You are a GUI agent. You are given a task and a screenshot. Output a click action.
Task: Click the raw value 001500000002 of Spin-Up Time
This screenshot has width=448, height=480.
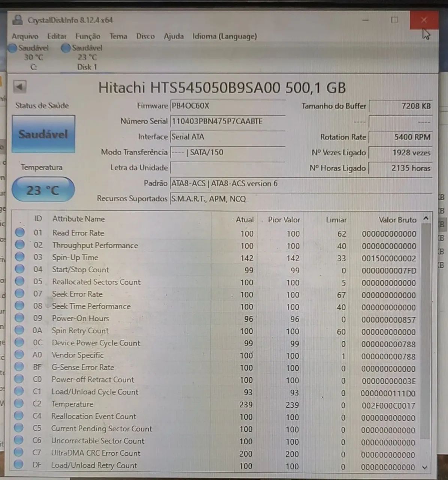point(389,258)
